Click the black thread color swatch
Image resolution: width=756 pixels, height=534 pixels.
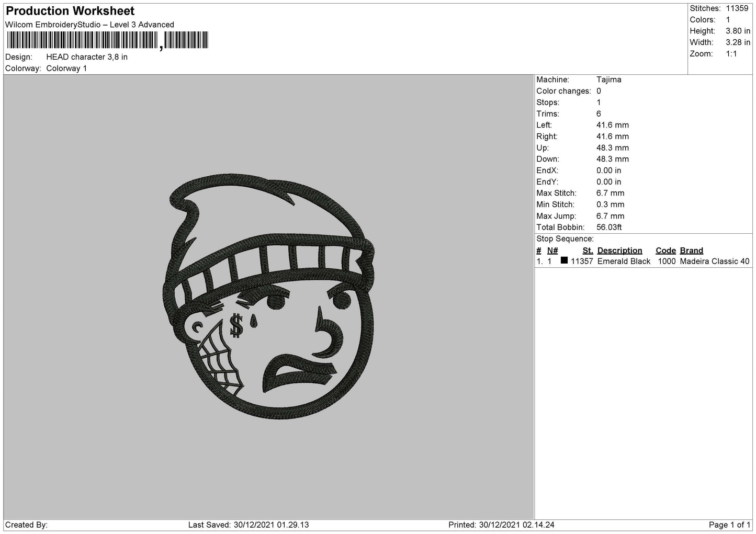pyautogui.click(x=564, y=260)
